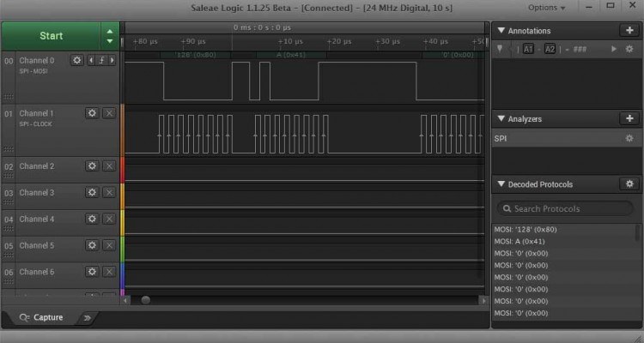Collapse the Annotations panel

pyautogui.click(x=502, y=31)
